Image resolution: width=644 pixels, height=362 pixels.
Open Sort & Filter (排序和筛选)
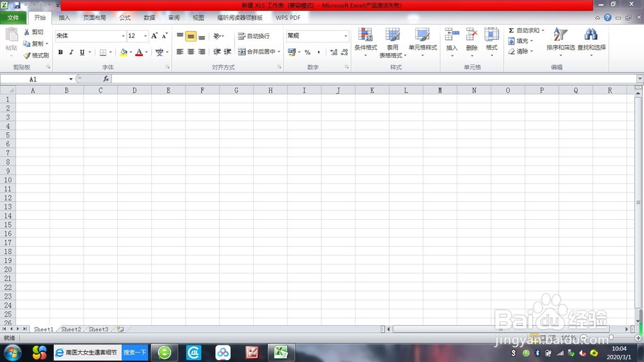(x=561, y=43)
